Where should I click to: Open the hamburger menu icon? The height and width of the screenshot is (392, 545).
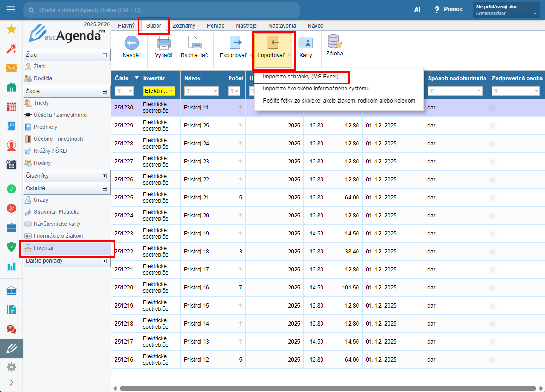click(11, 10)
